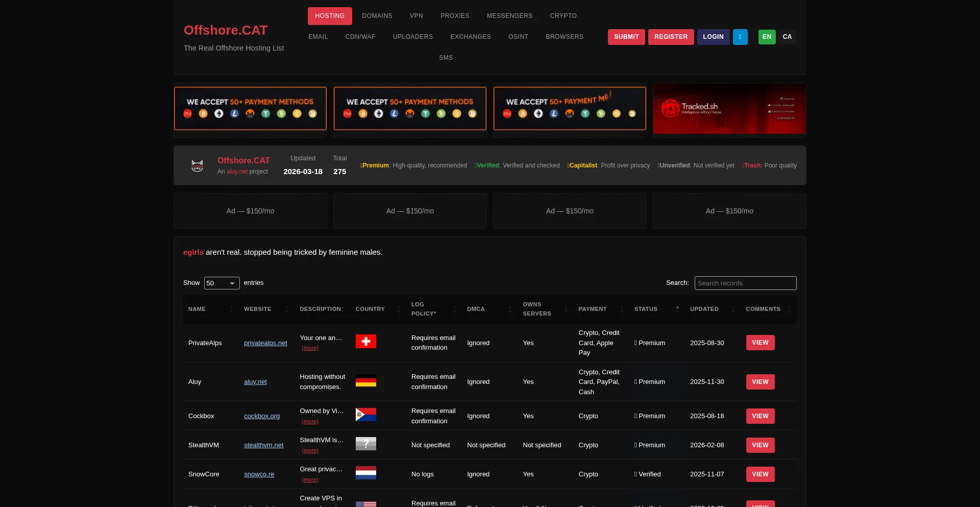The height and width of the screenshot is (507, 980).
Task: Navigate to the CRYPTO category
Action: (x=563, y=16)
